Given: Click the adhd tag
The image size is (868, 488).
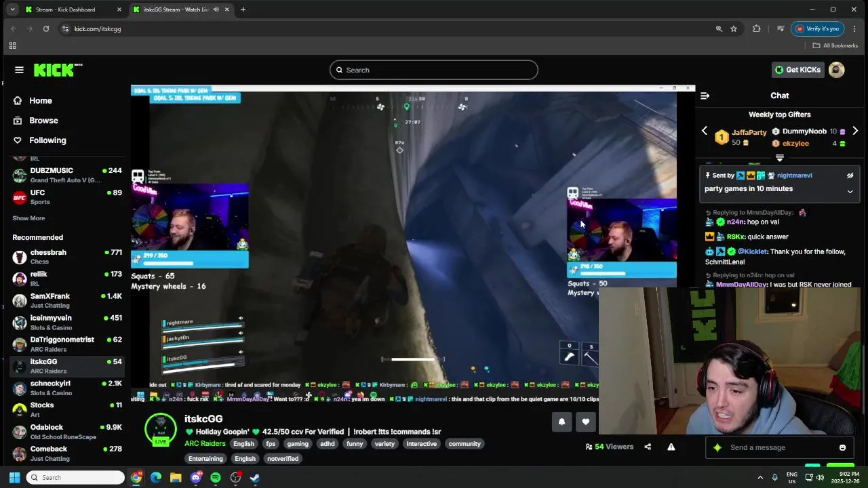Looking at the screenshot, I should 328,444.
